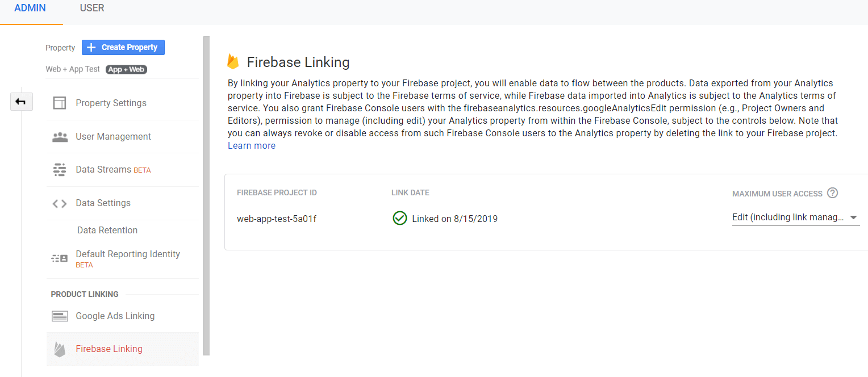Go to Firebase Linking menu item
Viewport: 868px width, 377px height.
(x=109, y=349)
